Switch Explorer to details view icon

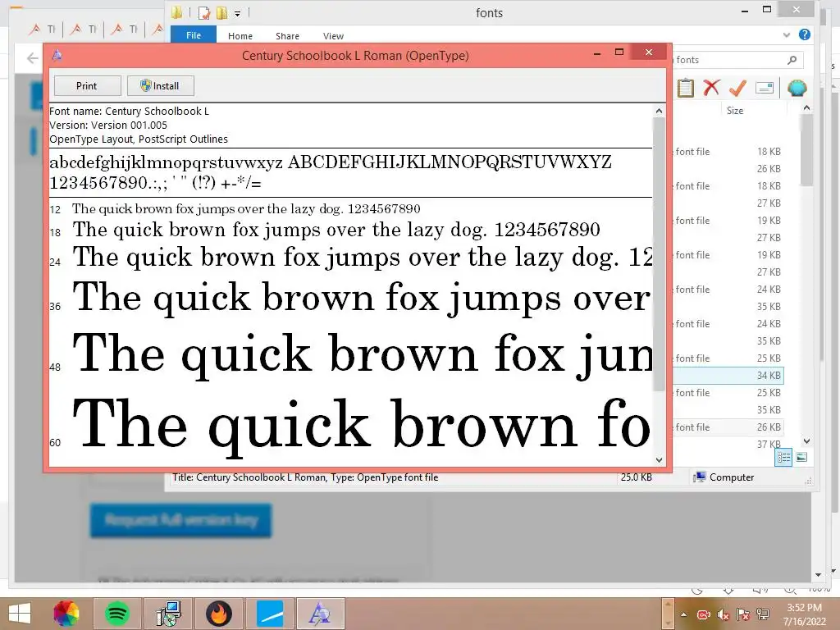tap(783, 458)
